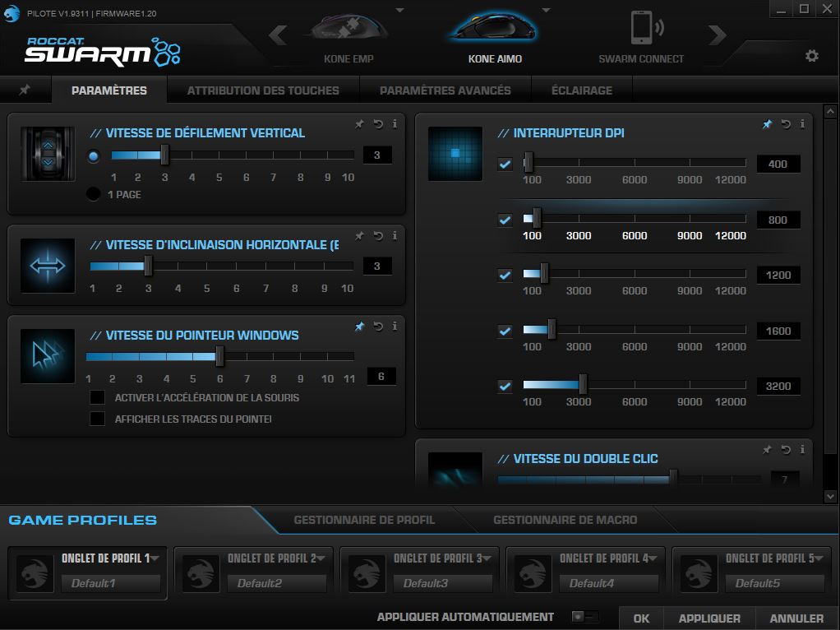Viewport: 840px width, 630px height.
Task: Click the 1600 DPI value field
Action: tap(778, 331)
